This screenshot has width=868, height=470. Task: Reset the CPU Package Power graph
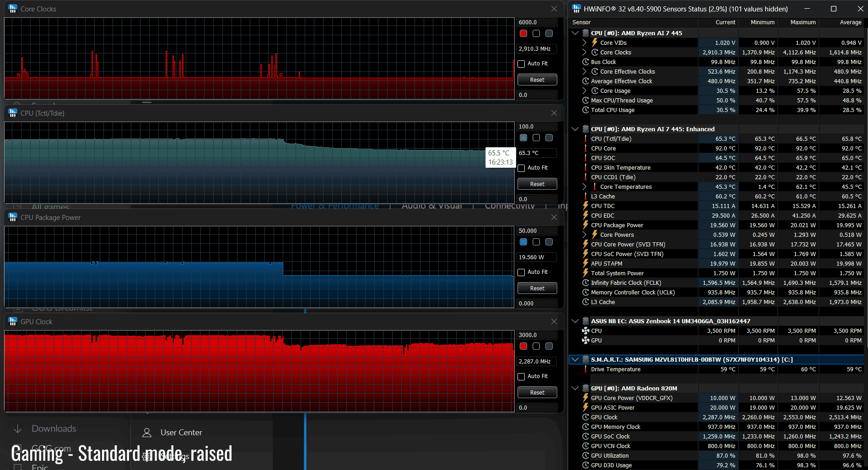[x=537, y=288]
